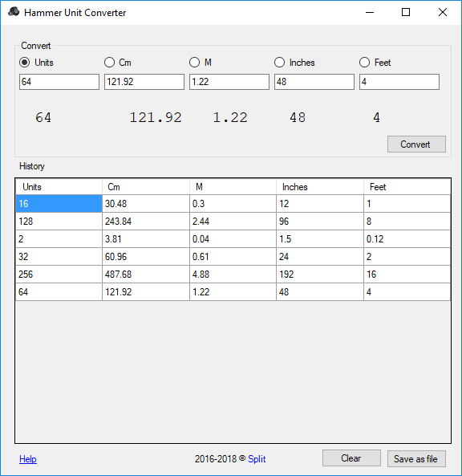Select history cell 30.48
Viewport: 462px width, 476px height.
point(146,203)
